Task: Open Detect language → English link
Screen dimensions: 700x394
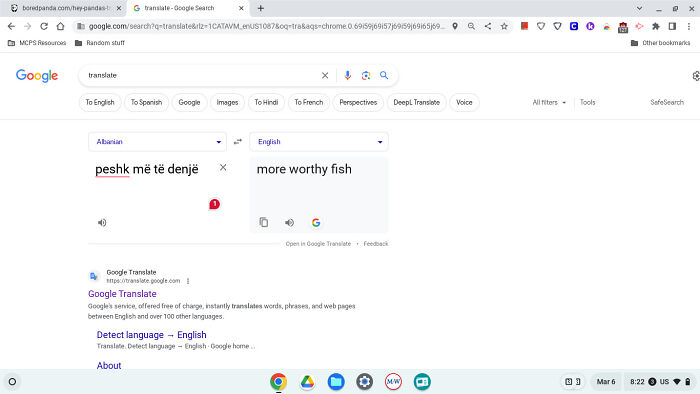Action: point(151,335)
